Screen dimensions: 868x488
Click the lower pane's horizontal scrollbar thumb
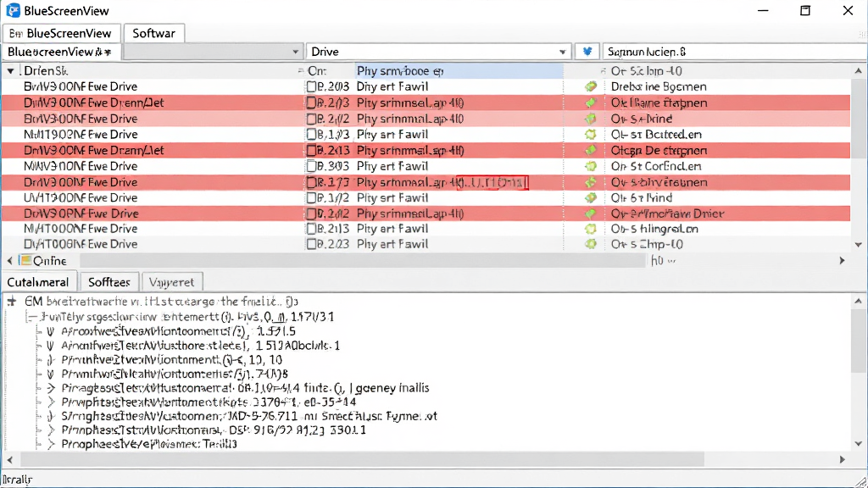click(x=363, y=460)
